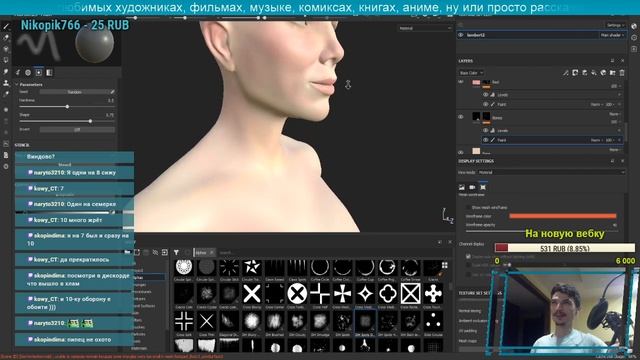The height and width of the screenshot is (360, 640).
Task: Pick the orange Wireframe color swatch
Action: pos(563,216)
